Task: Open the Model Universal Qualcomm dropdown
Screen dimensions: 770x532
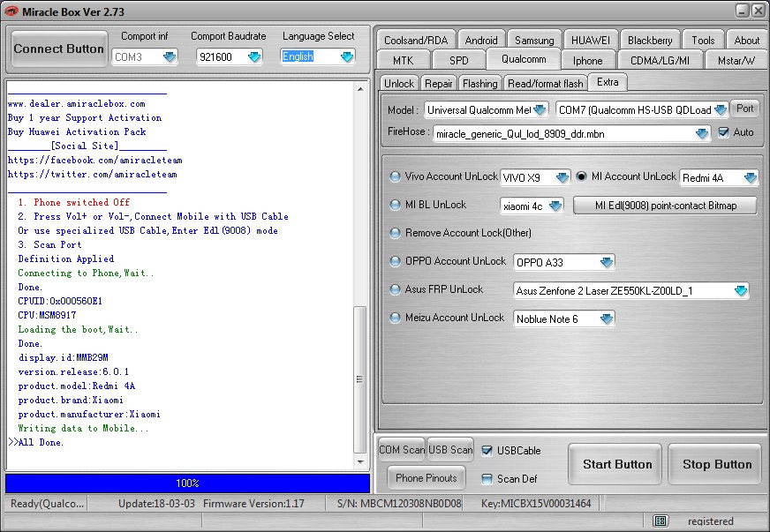Action: pos(540,110)
